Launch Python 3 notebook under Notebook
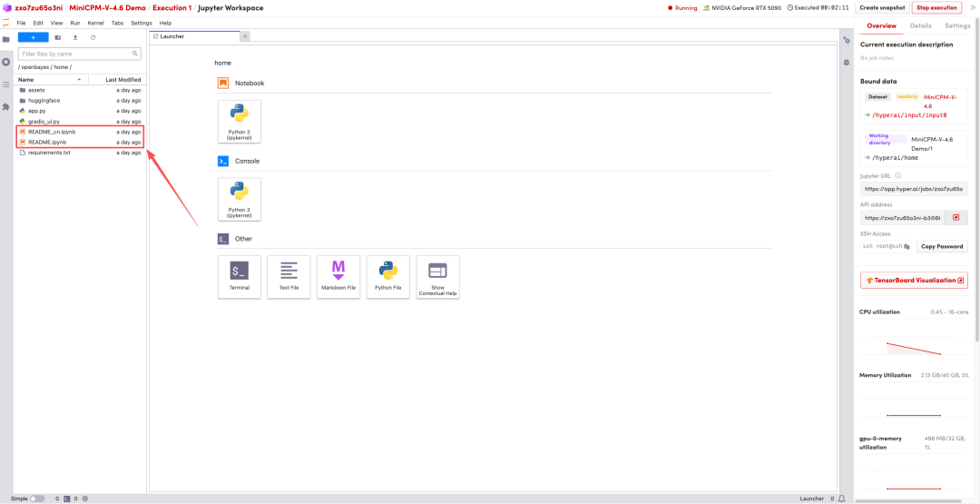980x504 pixels. click(x=240, y=122)
